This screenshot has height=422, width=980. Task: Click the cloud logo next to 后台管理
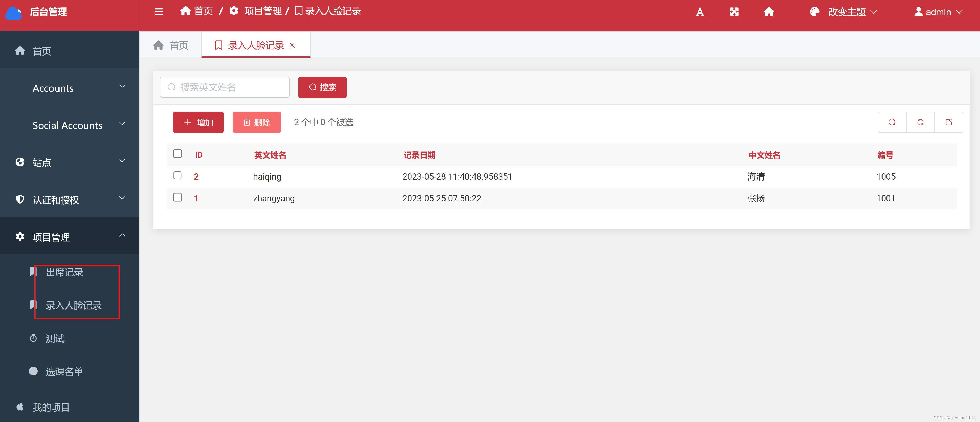[14, 13]
